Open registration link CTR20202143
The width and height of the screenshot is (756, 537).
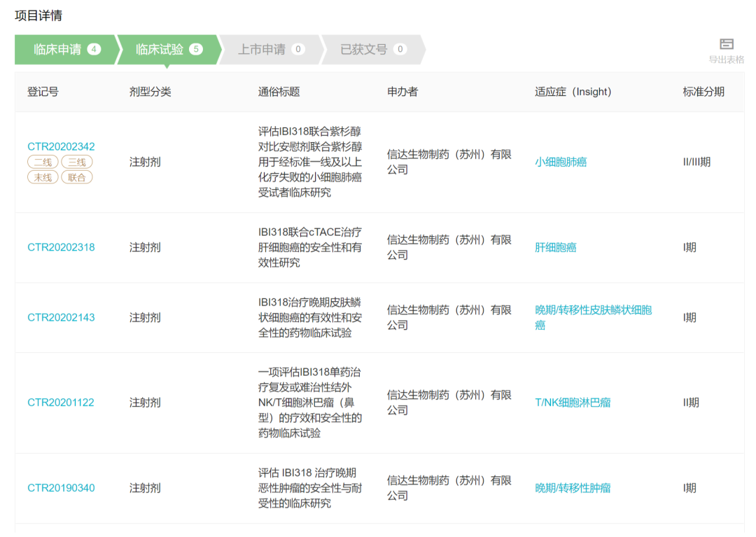(61, 318)
